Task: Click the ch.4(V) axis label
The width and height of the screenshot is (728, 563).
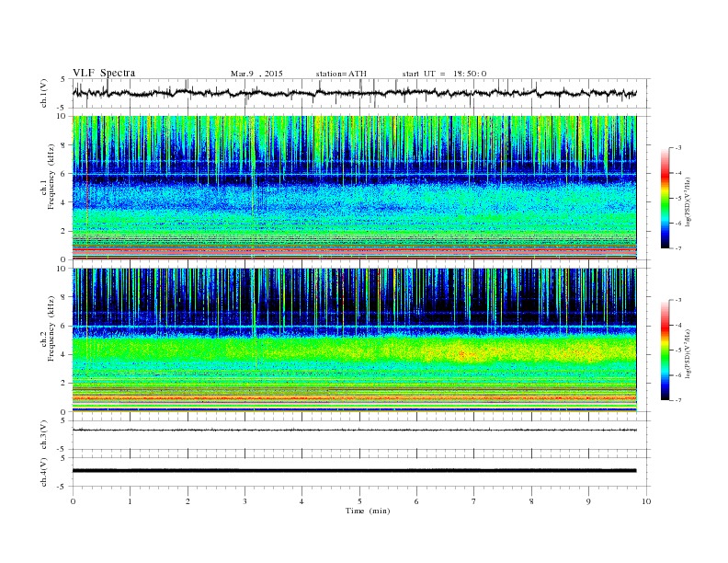Action: pyautogui.click(x=43, y=472)
